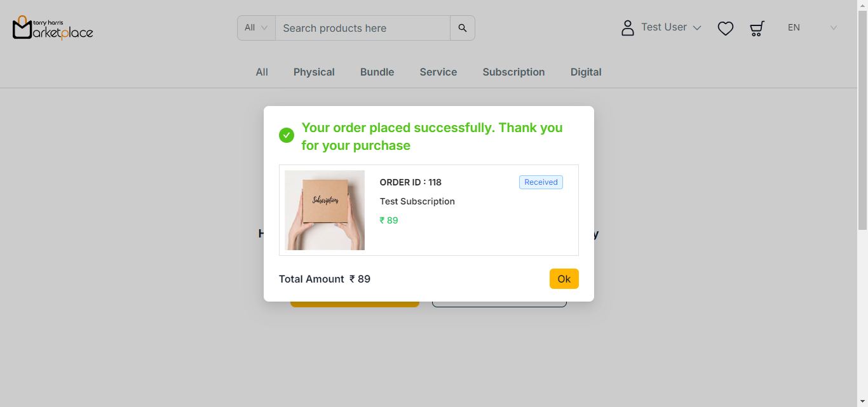Image resolution: width=868 pixels, height=407 pixels.
Task: Expand the All category search dropdown
Action: tap(256, 28)
